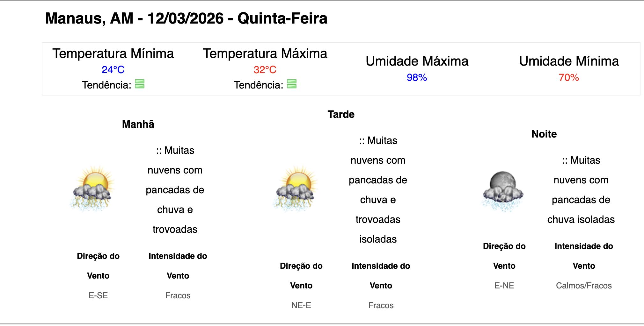Screen dimensions: 644x326
Task: Click the Manhã sun and thunderstorm icon
Action: (x=92, y=188)
